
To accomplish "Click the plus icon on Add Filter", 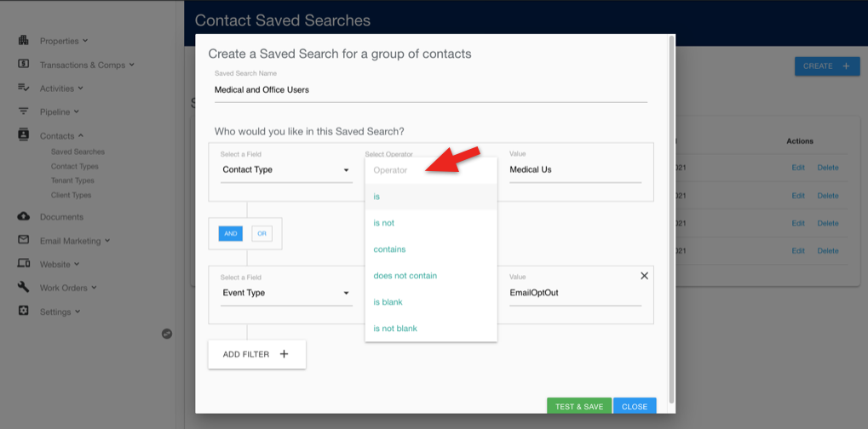I will click(x=284, y=354).
